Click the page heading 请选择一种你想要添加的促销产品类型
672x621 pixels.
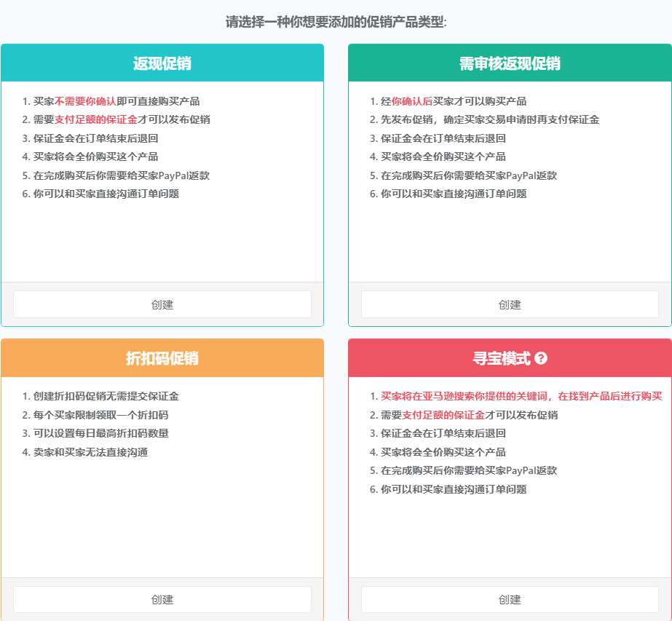tap(336, 22)
